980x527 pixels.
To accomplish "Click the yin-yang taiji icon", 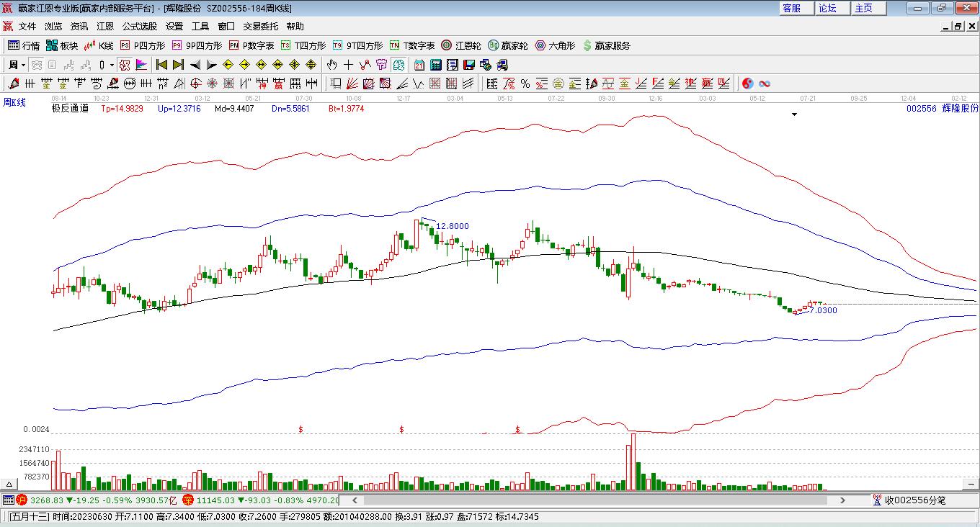I will tap(747, 84).
